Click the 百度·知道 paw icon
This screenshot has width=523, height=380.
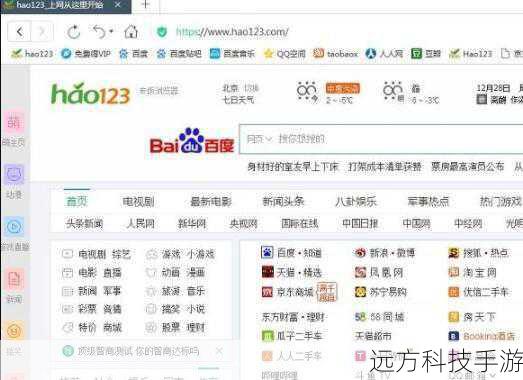pyautogui.click(x=267, y=253)
